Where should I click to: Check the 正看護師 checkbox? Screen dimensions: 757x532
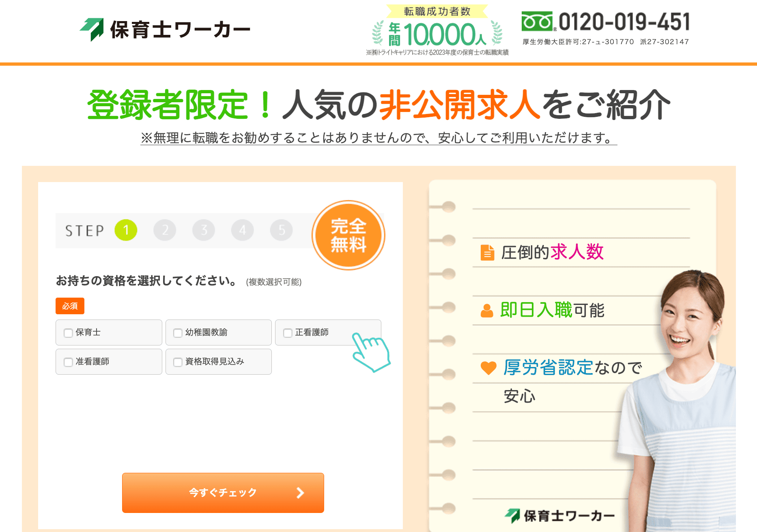click(288, 333)
